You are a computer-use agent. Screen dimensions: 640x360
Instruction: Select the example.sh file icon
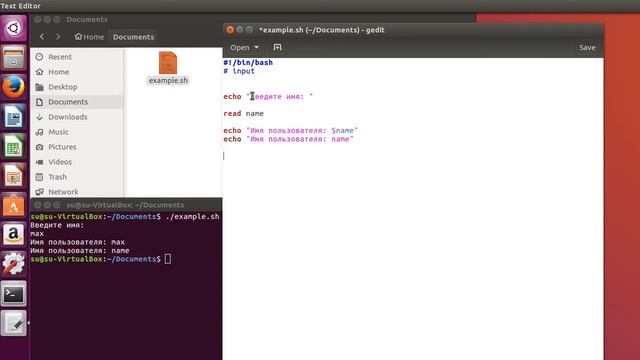click(168, 63)
